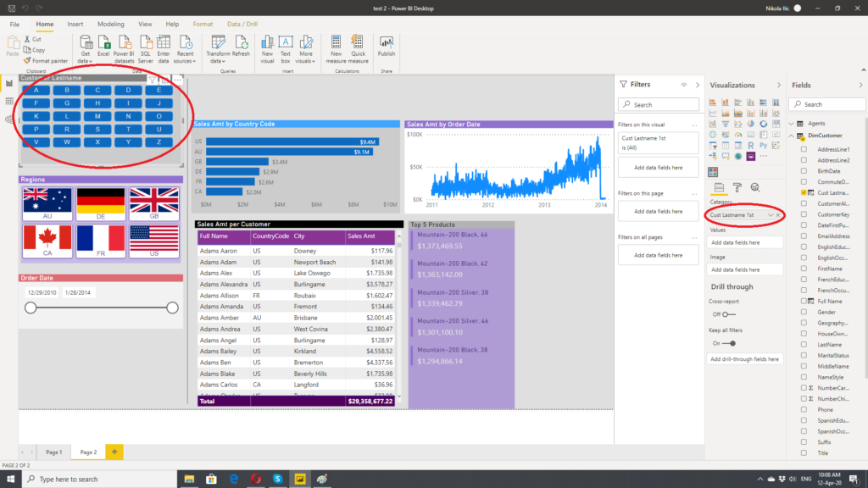Open the Enter data dialog
This screenshot has width=868, height=488.
[164, 49]
